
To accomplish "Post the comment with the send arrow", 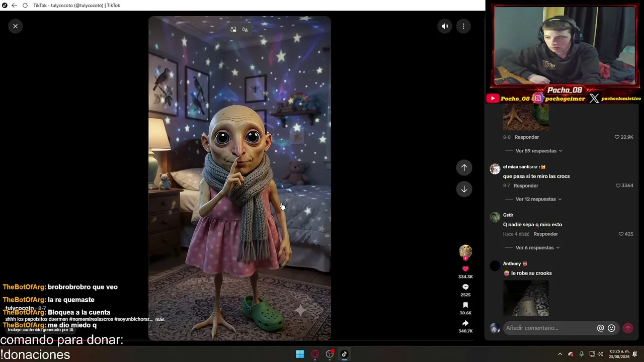I will pyautogui.click(x=627, y=328).
